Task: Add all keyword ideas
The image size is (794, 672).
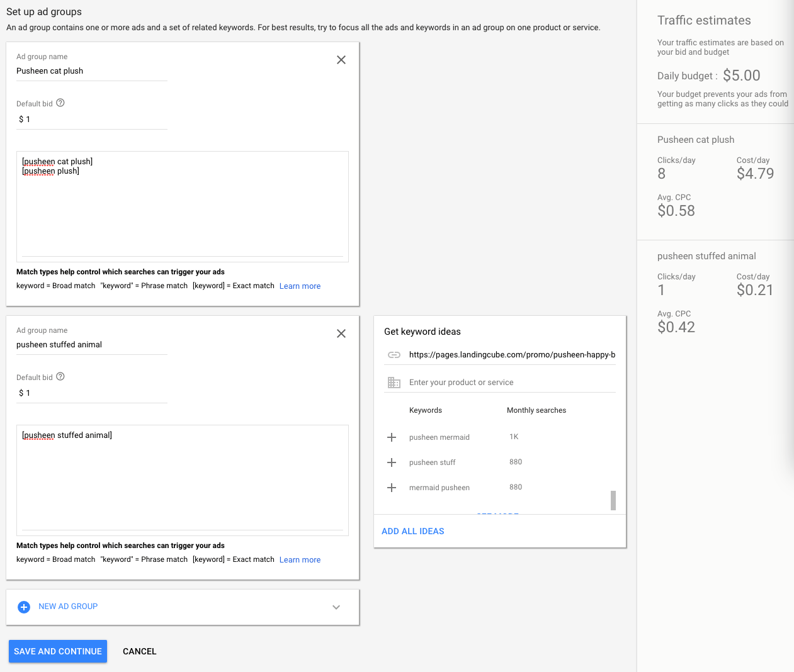Action: 413,531
